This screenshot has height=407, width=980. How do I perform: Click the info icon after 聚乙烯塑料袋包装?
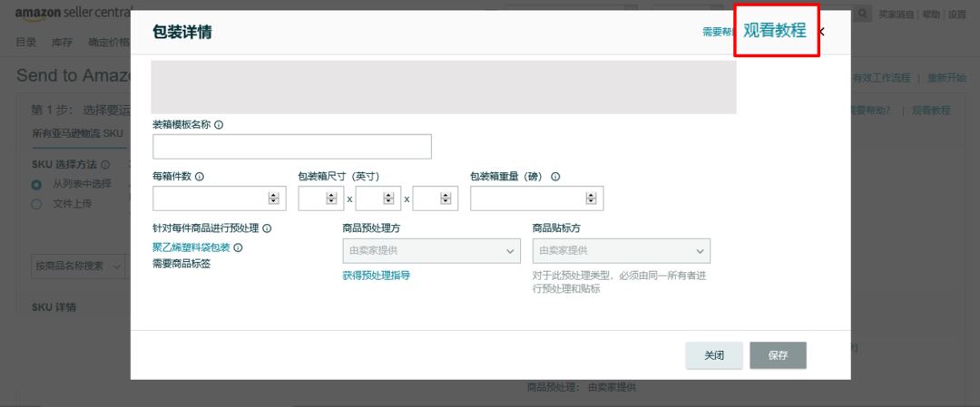click(x=238, y=247)
